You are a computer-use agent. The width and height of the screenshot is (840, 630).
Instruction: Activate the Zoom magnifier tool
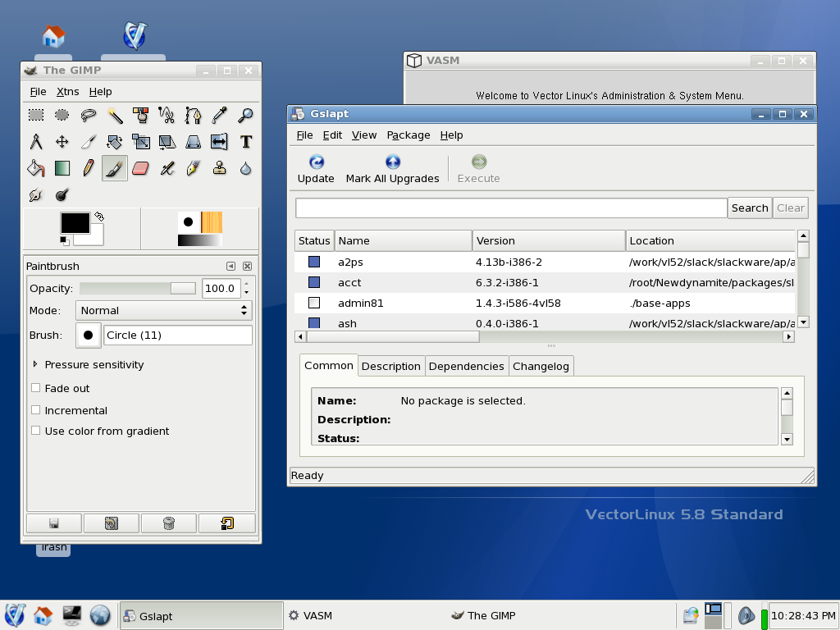click(246, 115)
